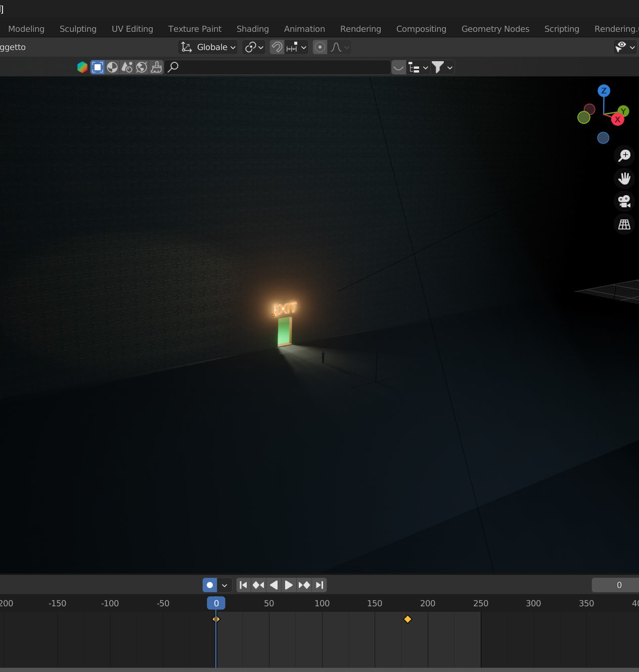Open proportional falloff curve dropdown

coord(340,47)
